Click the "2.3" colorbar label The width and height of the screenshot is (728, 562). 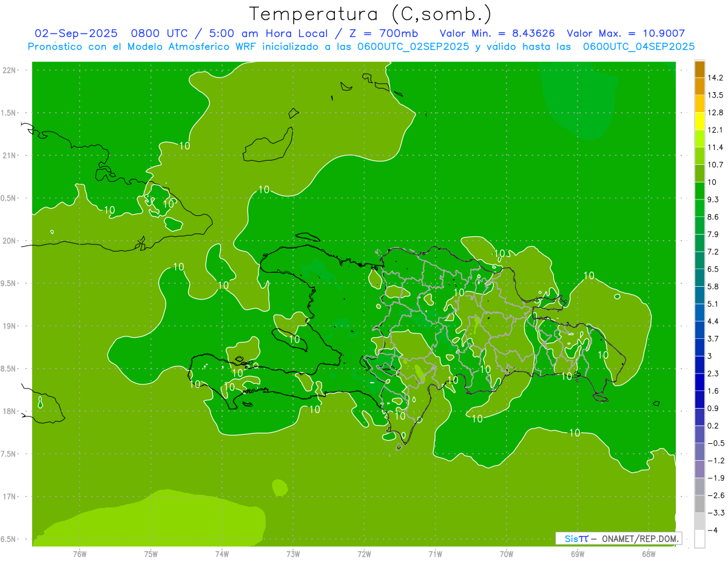point(713,373)
